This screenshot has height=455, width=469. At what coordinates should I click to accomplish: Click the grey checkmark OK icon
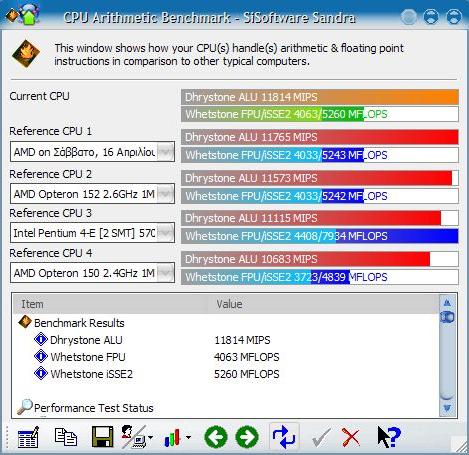(x=321, y=437)
